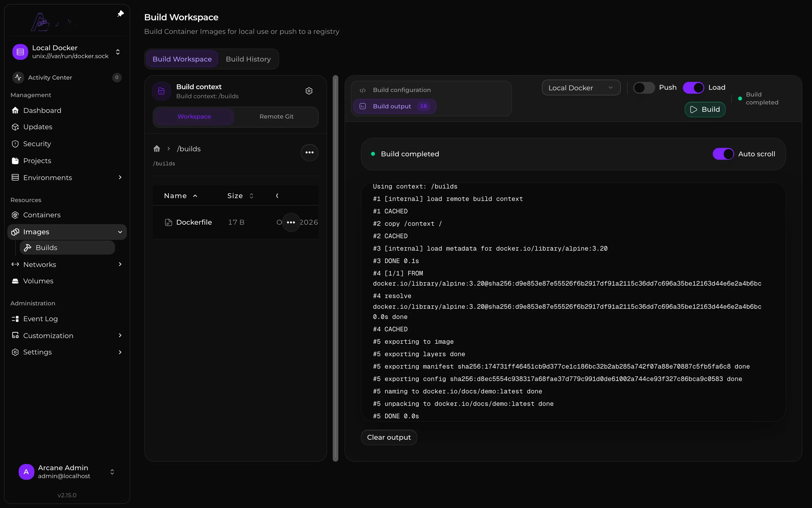812x508 pixels.
Task: Click the pin sidebar icon
Action: click(x=120, y=14)
